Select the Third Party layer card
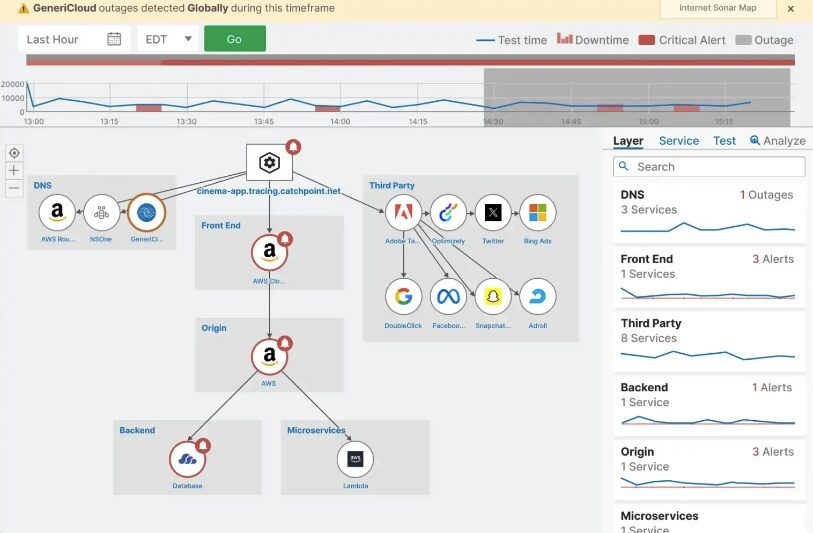The height and width of the screenshot is (533, 813). pos(709,341)
